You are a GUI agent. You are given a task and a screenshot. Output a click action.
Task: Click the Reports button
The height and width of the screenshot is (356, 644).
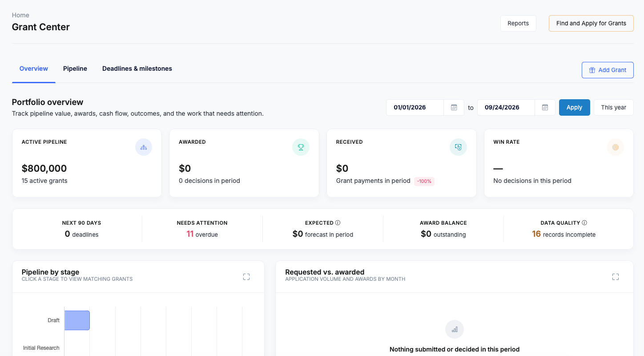[x=518, y=23]
